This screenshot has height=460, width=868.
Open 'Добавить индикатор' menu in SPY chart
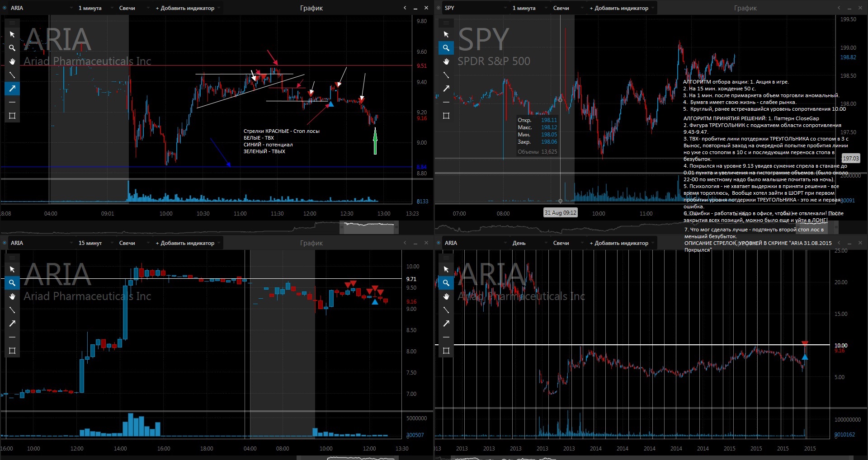(622, 8)
